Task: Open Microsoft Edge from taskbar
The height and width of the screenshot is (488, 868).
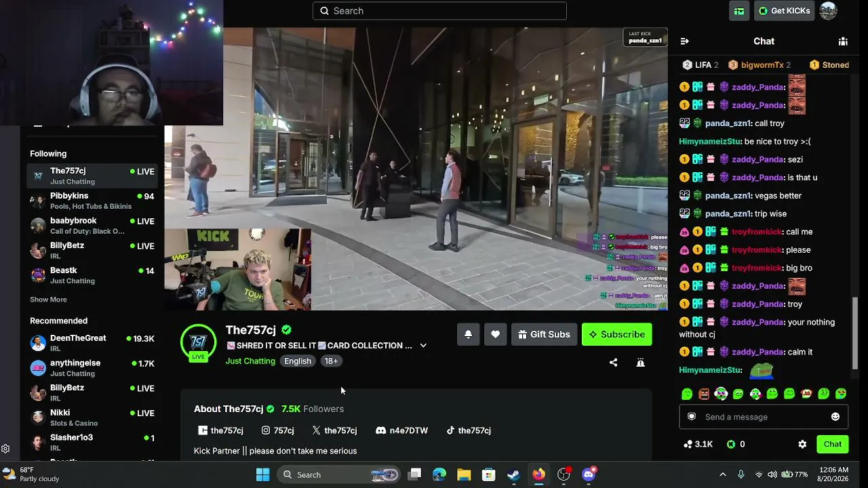Action: pyautogui.click(x=439, y=474)
